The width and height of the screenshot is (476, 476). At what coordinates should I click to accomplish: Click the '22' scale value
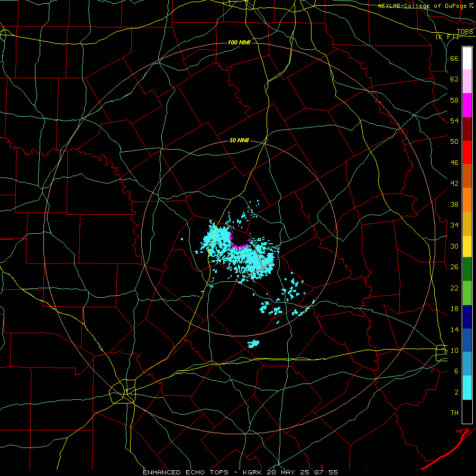pyautogui.click(x=454, y=288)
